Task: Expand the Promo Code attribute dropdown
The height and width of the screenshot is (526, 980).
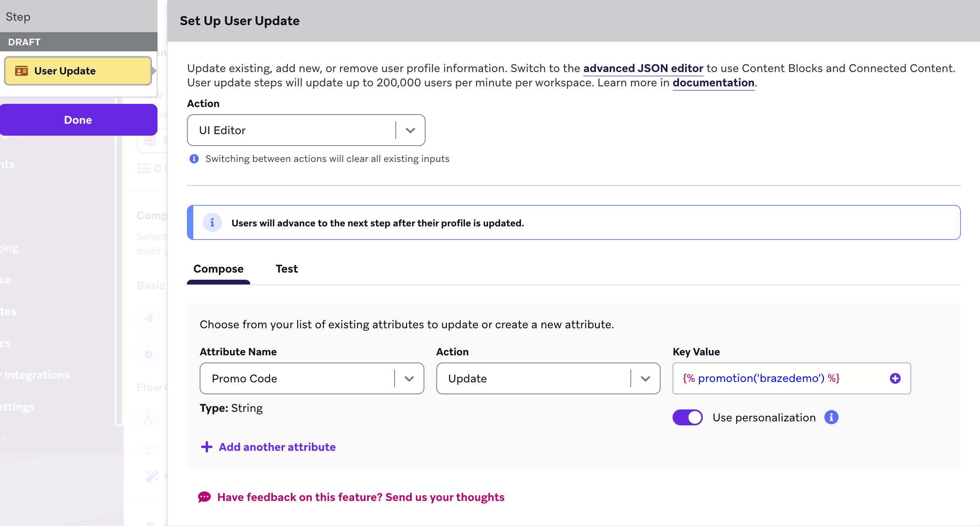Action: (409, 378)
